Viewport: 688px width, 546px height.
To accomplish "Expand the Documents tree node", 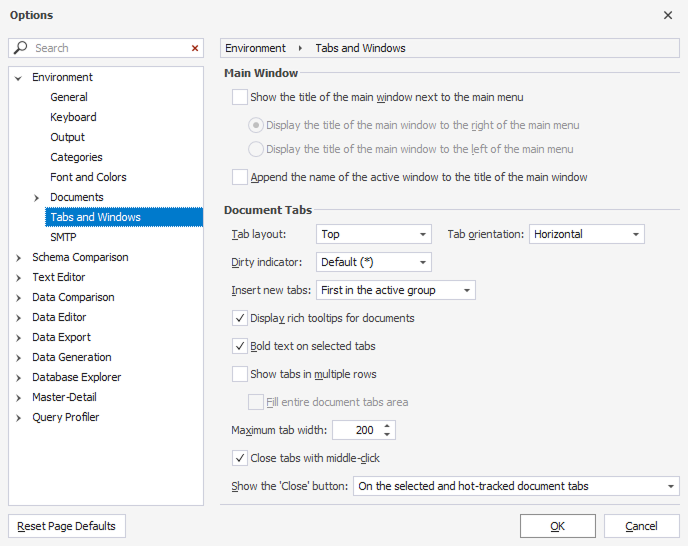I will (36, 198).
